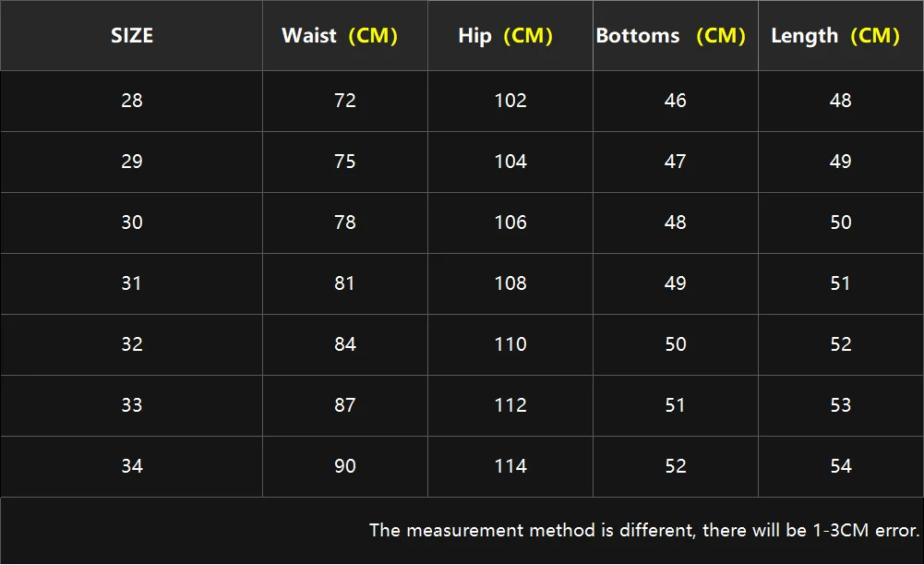
Task: Click waist value 75
Action: tap(345, 162)
